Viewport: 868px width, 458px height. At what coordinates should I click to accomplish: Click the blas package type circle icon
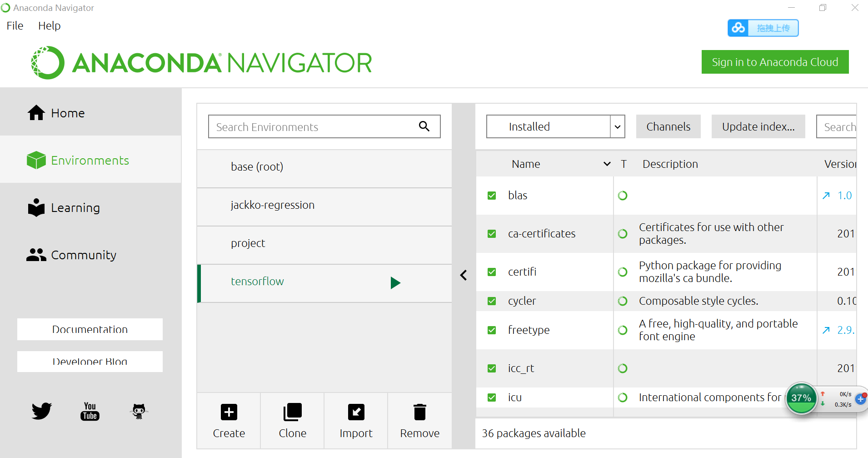click(x=623, y=196)
